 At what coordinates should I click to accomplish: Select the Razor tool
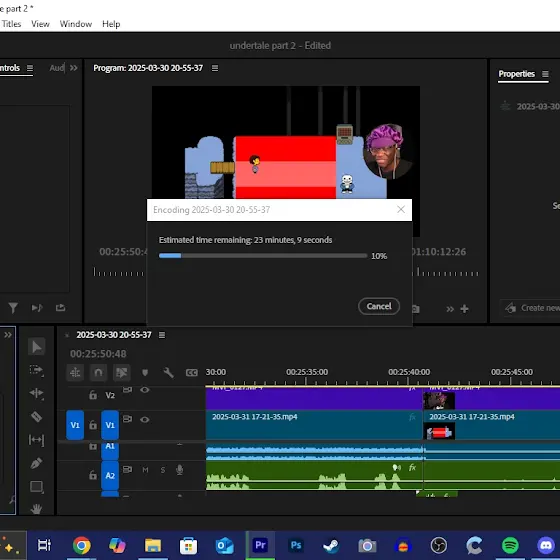[36, 417]
